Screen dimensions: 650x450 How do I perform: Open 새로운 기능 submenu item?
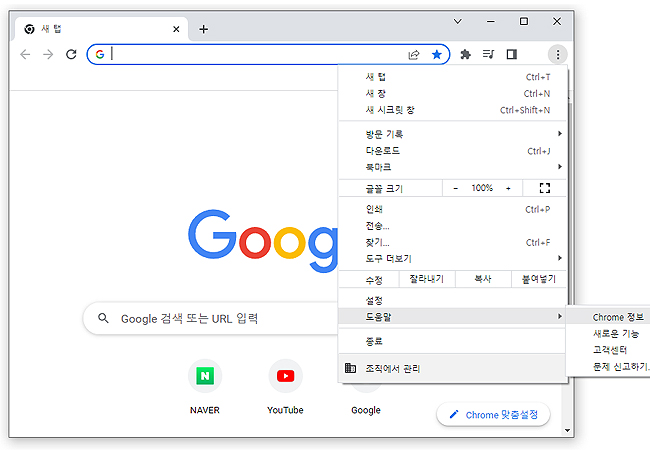[609, 334]
